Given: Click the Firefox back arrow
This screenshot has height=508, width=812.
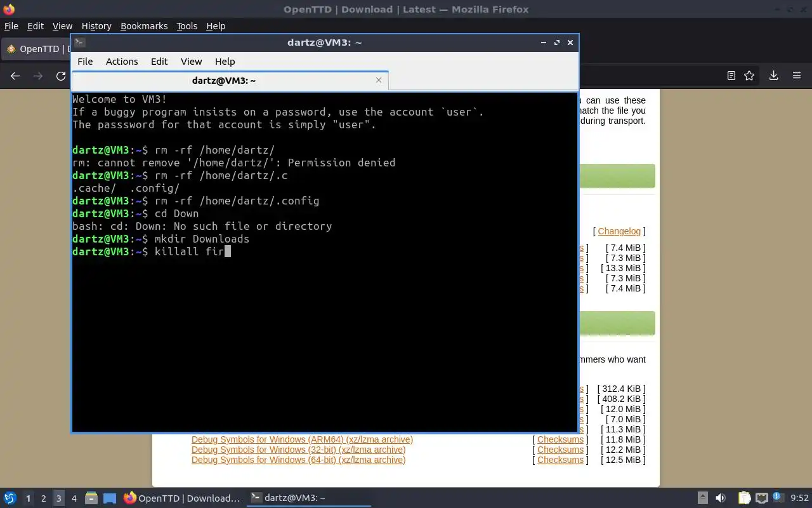Looking at the screenshot, I should (15, 76).
